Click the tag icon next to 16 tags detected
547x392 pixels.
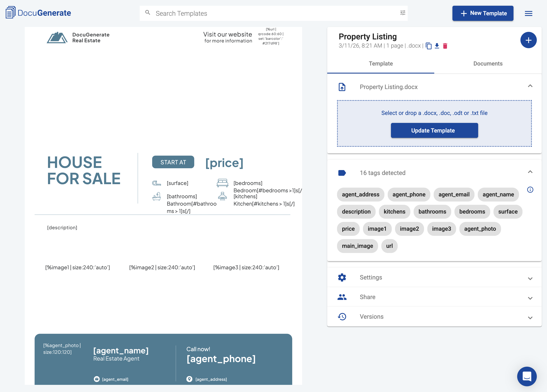click(342, 173)
